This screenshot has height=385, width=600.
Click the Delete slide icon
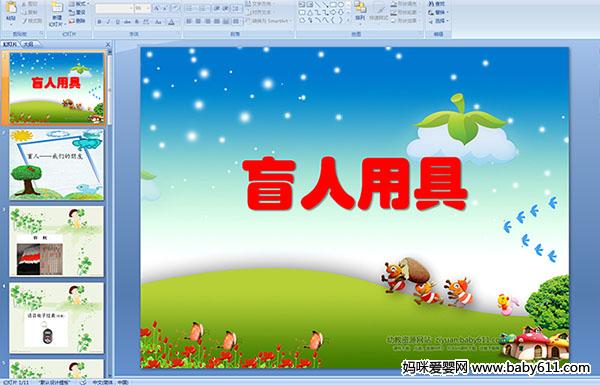(78, 21)
